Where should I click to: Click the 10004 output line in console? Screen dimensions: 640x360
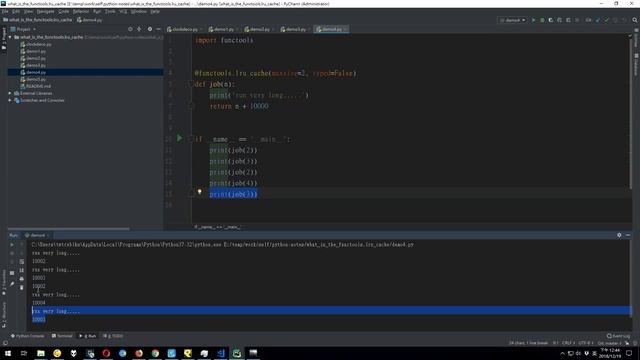tap(39, 303)
